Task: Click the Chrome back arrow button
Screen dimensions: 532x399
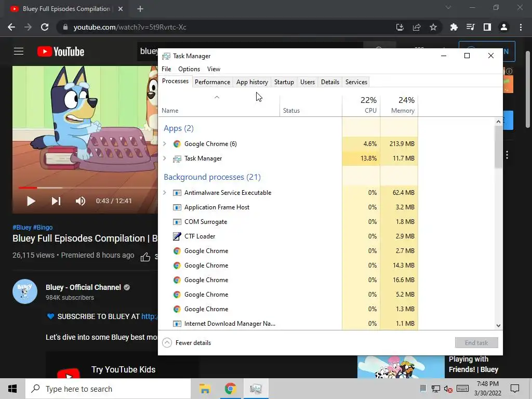Action: click(11, 27)
